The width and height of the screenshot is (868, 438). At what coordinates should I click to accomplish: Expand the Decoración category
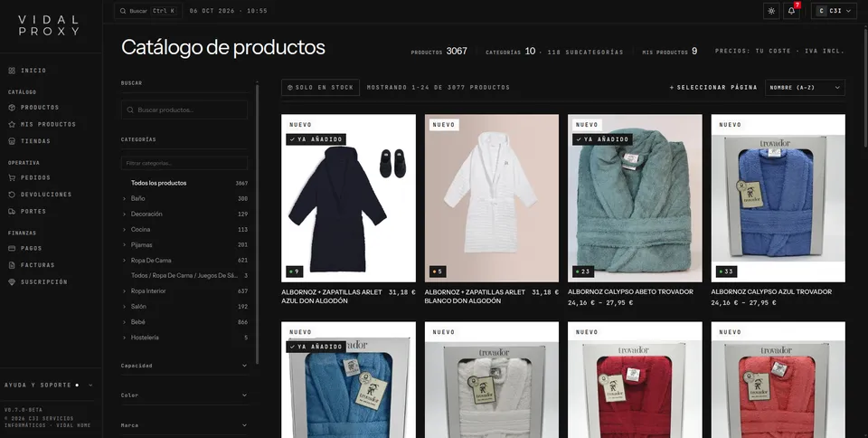124,214
